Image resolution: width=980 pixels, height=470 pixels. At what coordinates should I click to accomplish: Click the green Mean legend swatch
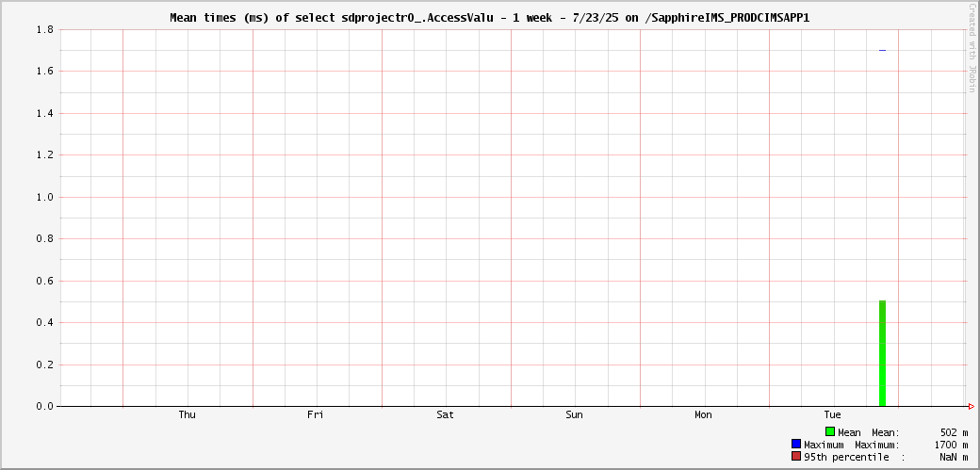[830, 431]
